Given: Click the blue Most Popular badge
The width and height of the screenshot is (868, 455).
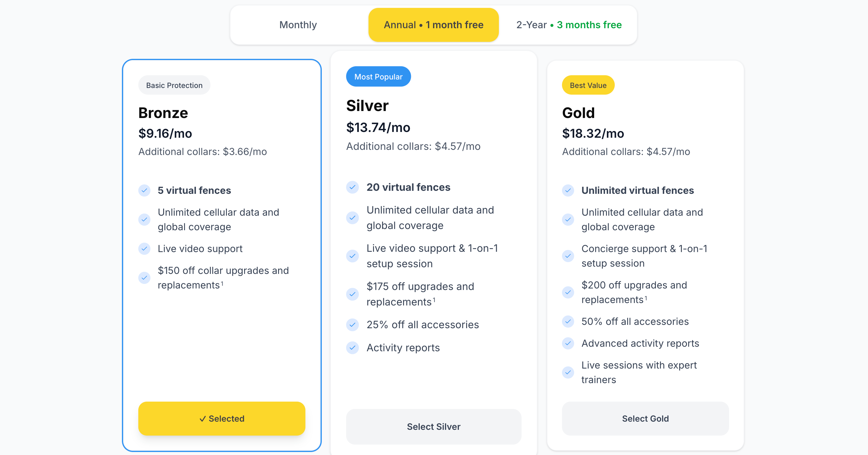Looking at the screenshot, I should tap(378, 77).
